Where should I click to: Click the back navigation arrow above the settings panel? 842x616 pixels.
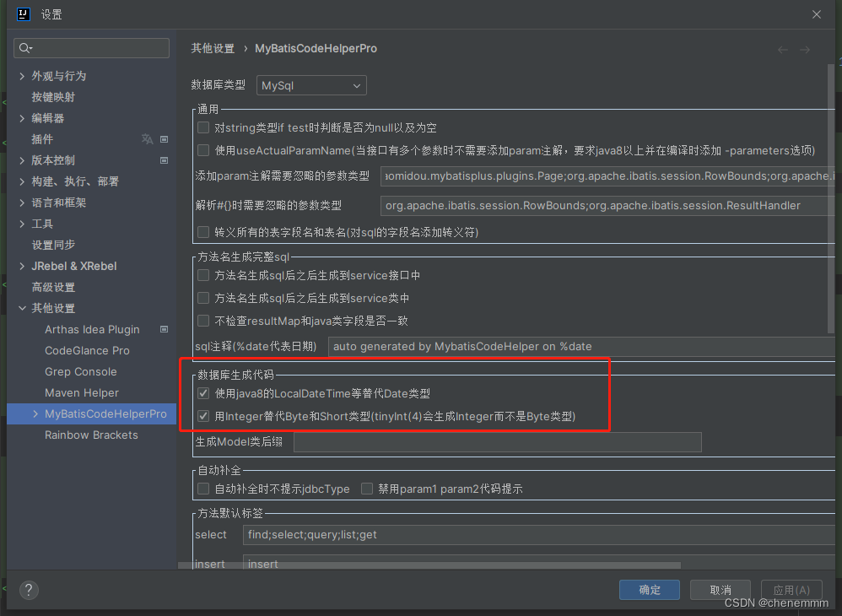(x=782, y=49)
